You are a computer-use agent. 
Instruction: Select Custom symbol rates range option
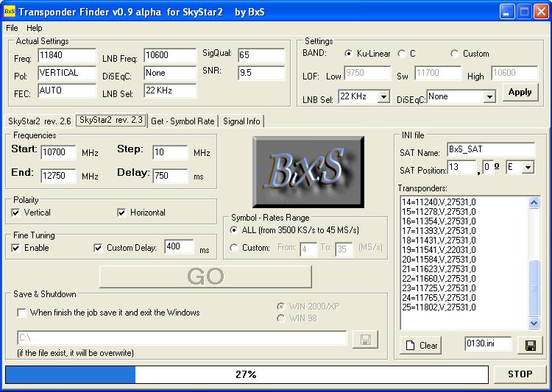point(233,248)
